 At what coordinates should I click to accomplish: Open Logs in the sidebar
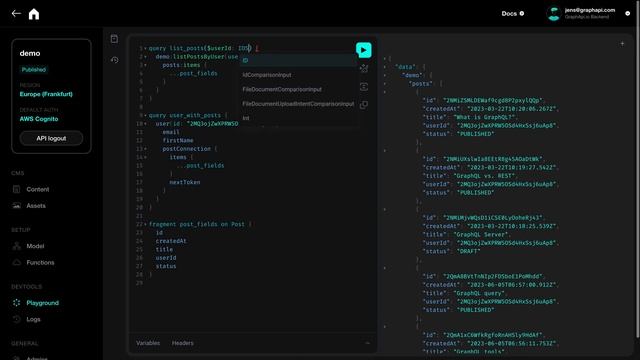click(x=33, y=319)
